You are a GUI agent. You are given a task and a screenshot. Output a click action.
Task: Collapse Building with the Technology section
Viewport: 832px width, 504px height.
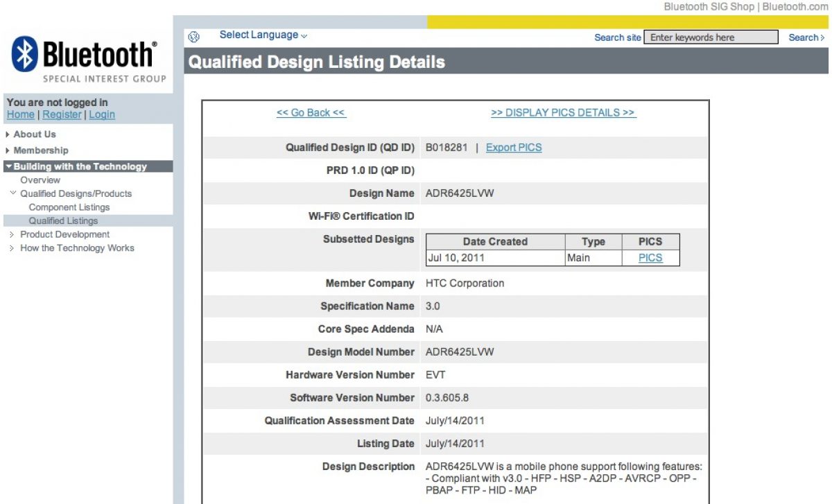pyautogui.click(x=80, y=166)
